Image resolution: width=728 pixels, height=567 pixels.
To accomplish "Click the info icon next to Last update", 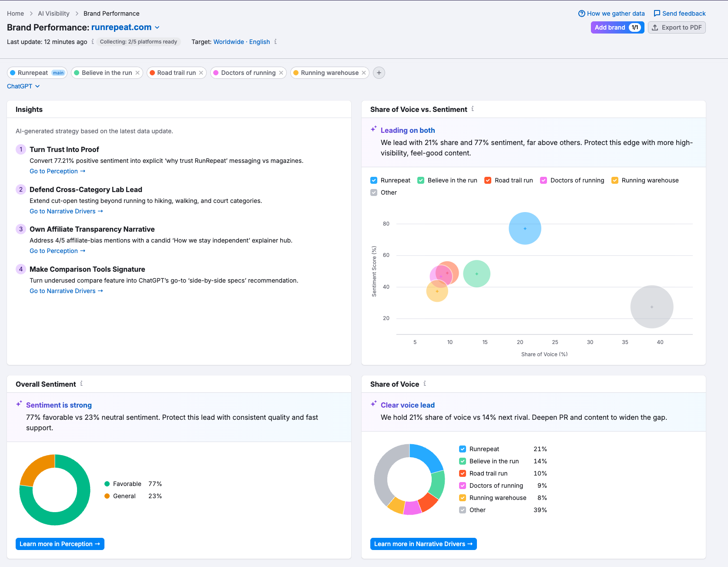I will tap(92, 42).
